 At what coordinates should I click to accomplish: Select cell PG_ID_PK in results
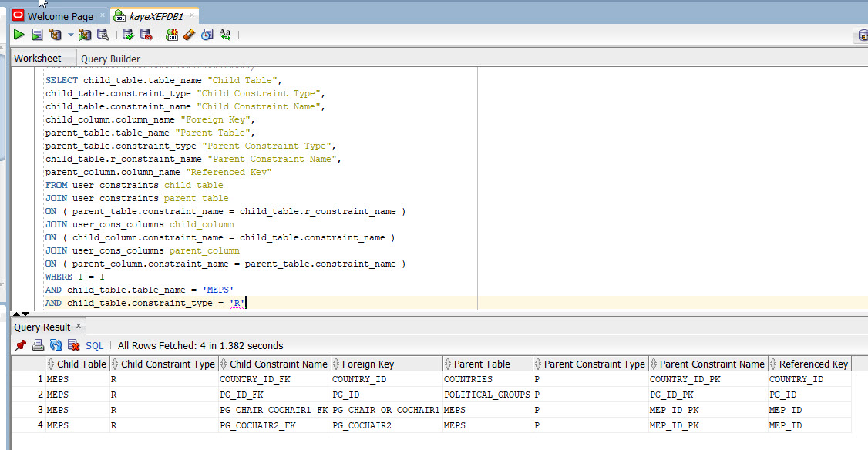click(x=708, y=395)
